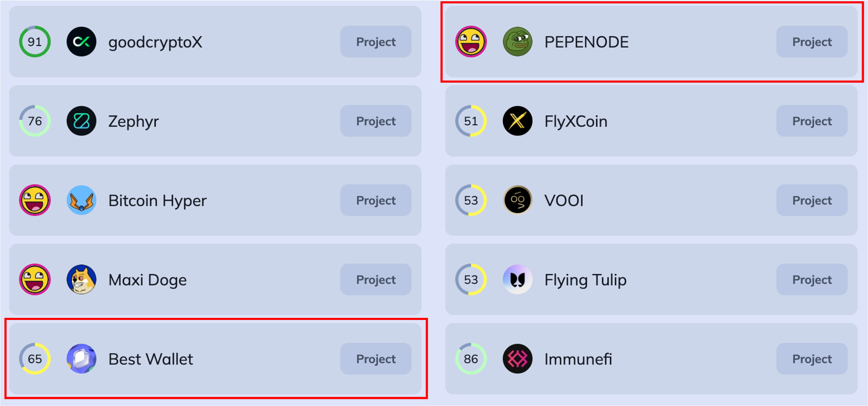Open the Flying Tulip name link
The height and width of the screenshot is (406, 868).
[585, 280]
